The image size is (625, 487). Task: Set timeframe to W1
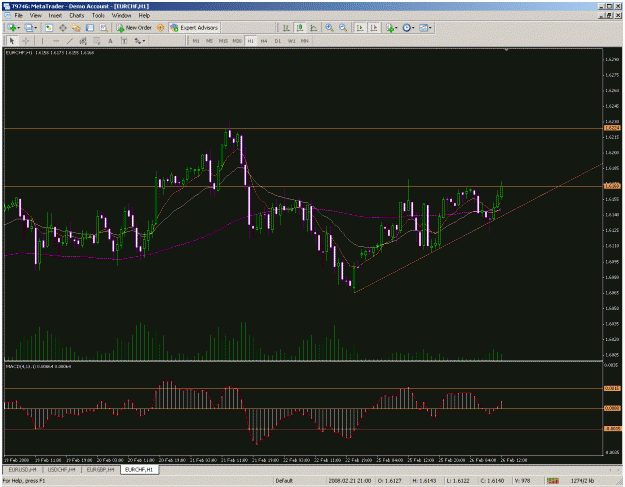tap(291, 41)
